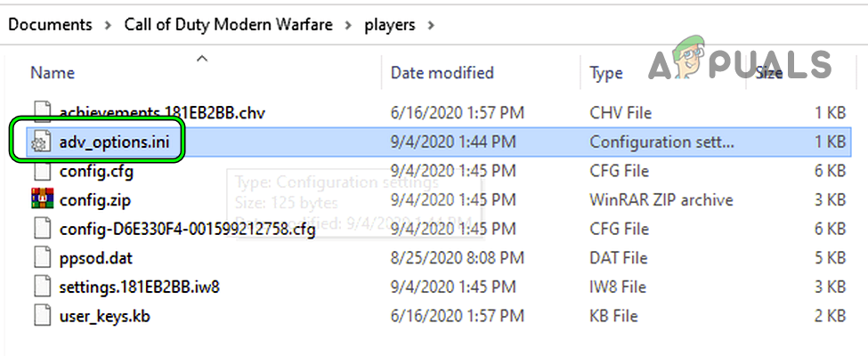Select the config.zip WinRAR archive icon
This screenshot has width=868, height=356.
[x=42, y=200]
